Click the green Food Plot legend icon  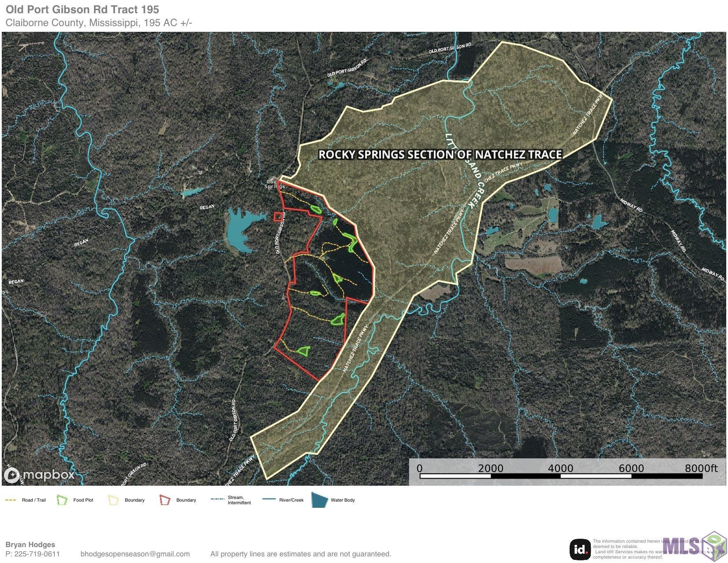click(x=62, y=500)
